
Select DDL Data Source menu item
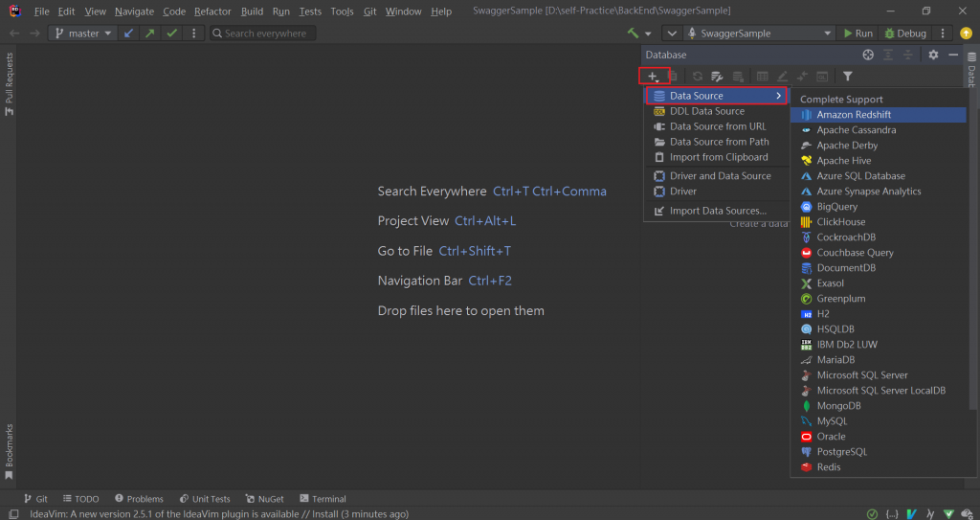(x=717, y=111)
